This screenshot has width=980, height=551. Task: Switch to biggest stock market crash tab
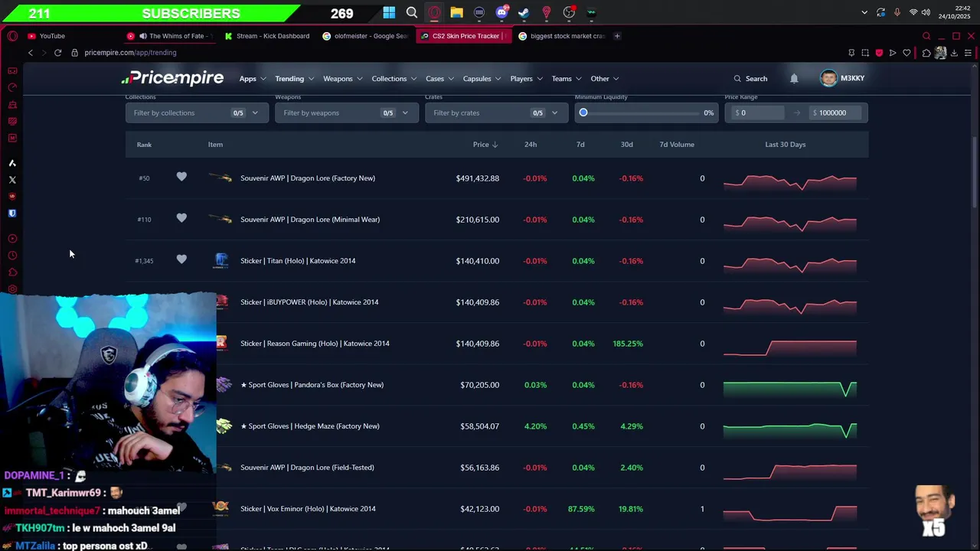click(x=562, y=36)
